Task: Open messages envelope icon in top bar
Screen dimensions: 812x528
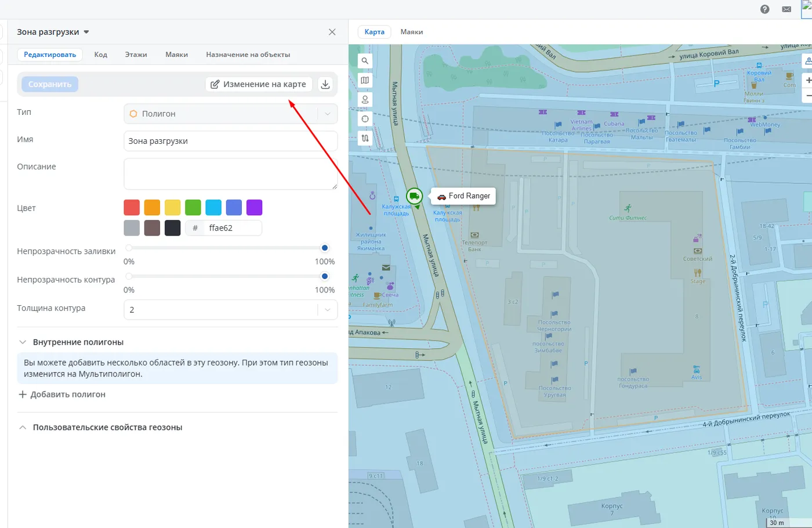Action: pos(786,9)
